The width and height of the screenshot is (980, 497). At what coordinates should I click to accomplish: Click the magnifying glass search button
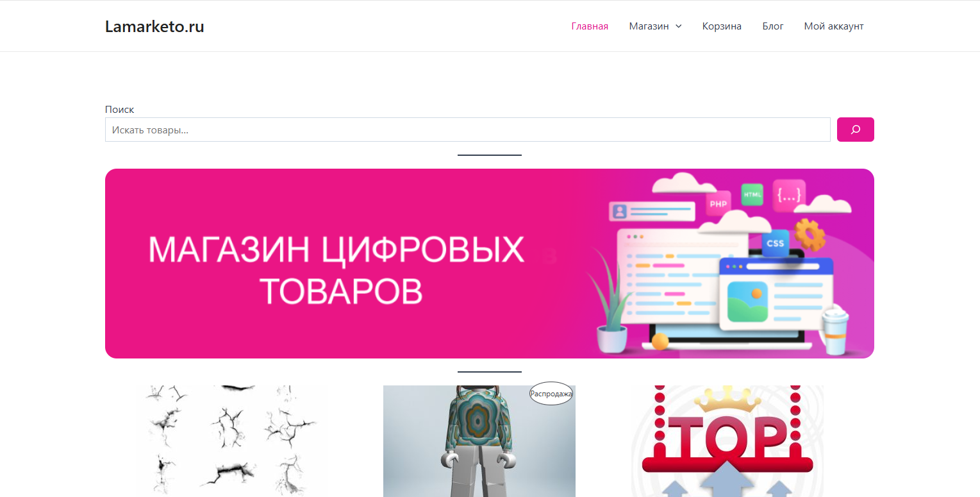[855, 130]
